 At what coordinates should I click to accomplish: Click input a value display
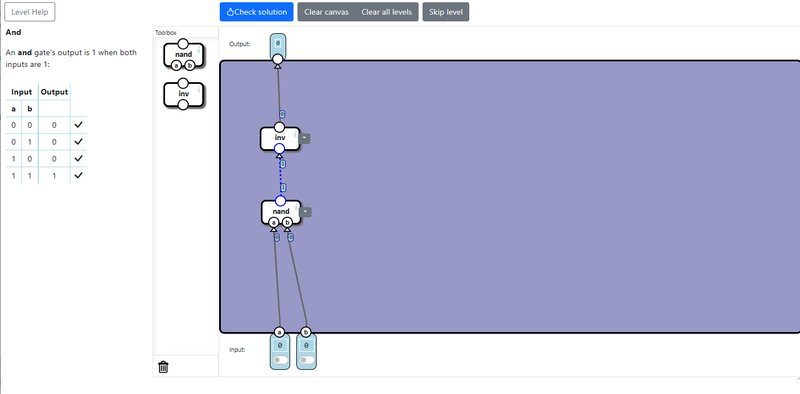click(x=280, y=346)
